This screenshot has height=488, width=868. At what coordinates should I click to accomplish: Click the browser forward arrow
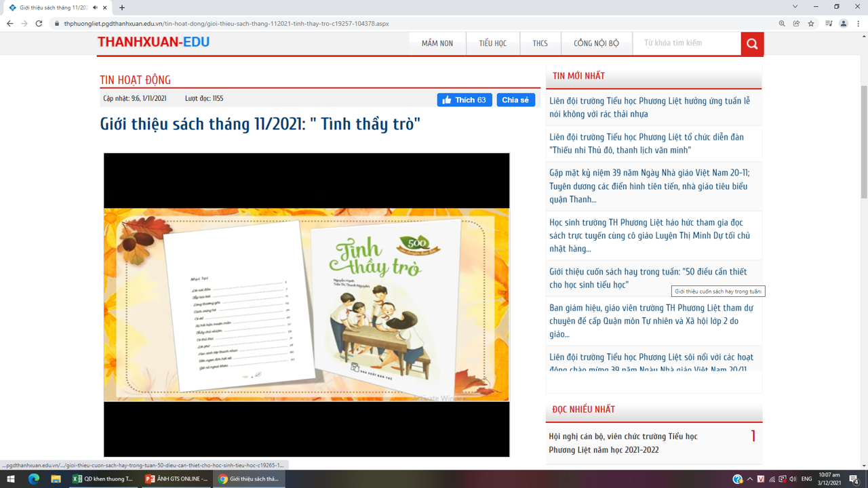[24, 23]
